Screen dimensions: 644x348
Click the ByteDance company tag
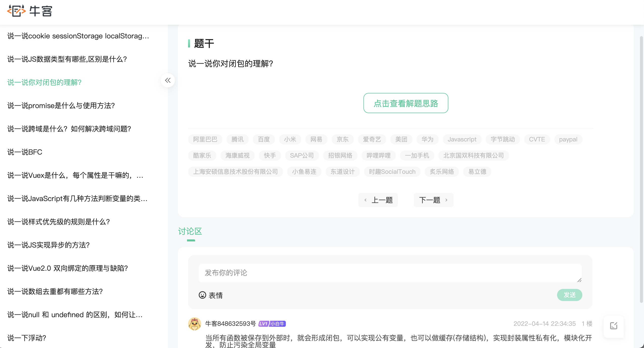(x=502, y=139)
